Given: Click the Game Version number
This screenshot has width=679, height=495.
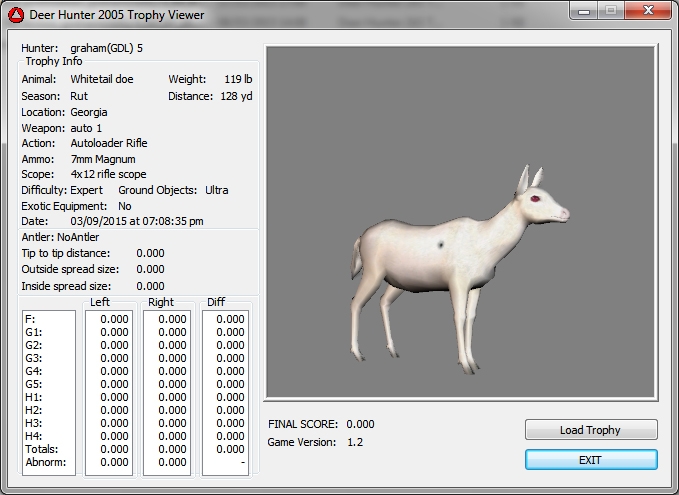Looking at the screenshot, I should click(354, 442).
